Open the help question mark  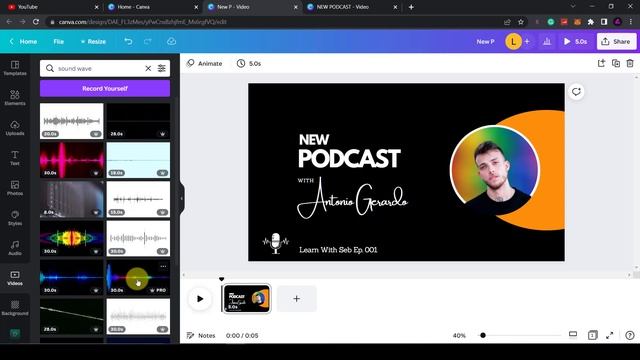coord(630,336)
